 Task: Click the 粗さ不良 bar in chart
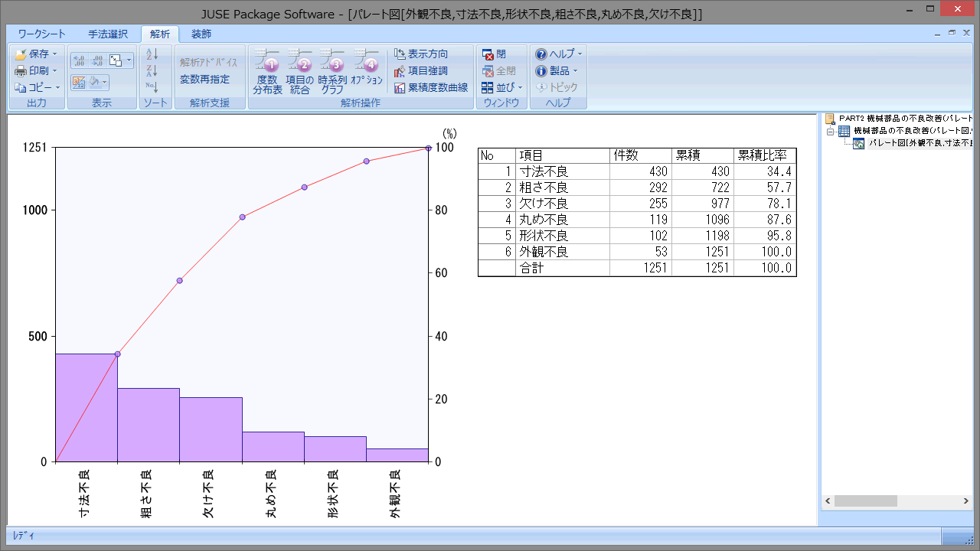coord(149,425)
